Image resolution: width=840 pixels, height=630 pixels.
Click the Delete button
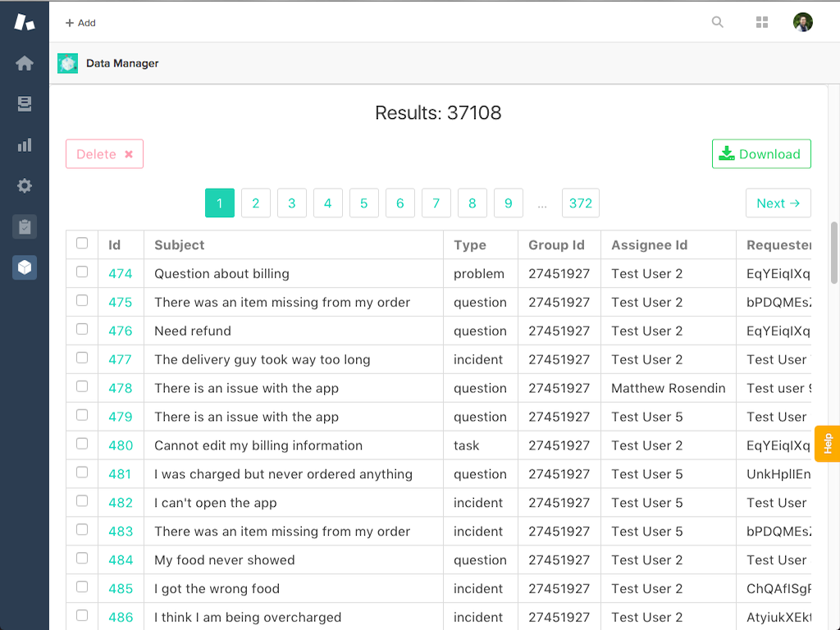pyautogui.click(x=104, y=153)
